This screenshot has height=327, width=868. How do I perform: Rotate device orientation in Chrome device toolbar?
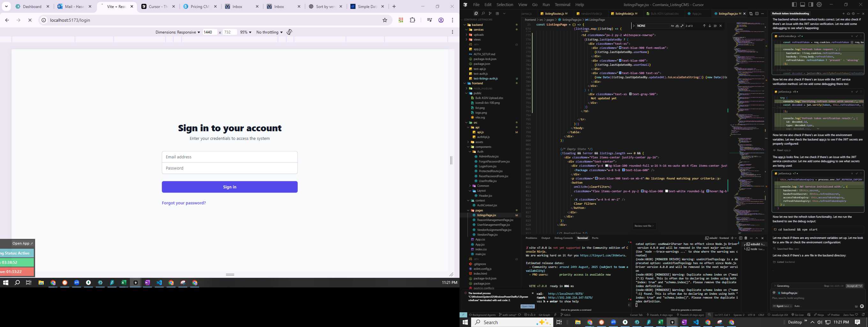point(289,32)
